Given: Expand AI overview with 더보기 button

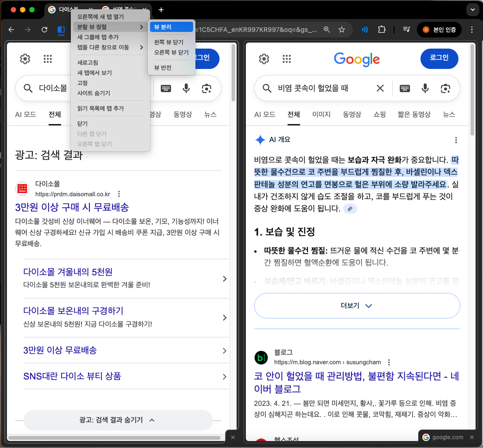Looking at the screenshot, I should click(357, 306).
